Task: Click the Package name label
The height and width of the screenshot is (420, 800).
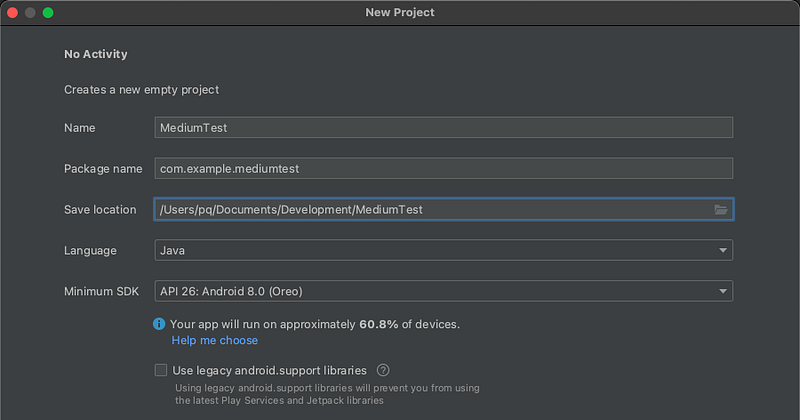Action: click(x=103, y=169)
